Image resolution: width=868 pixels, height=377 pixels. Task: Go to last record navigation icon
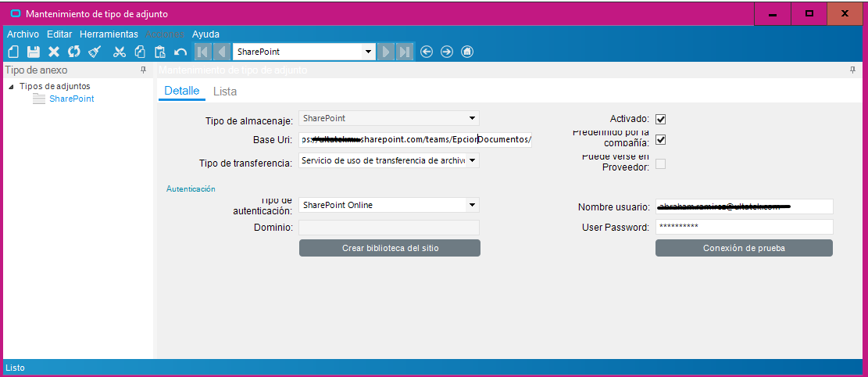point(405,52)
